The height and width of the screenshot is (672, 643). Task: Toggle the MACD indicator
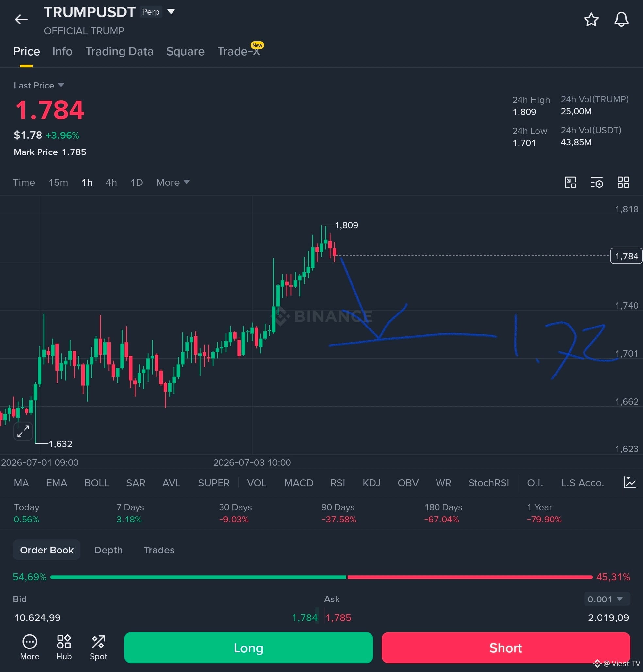299,483
